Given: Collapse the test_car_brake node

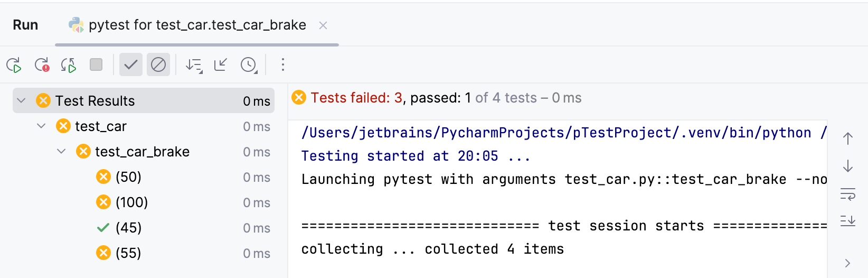Looking at the screenshot, I should coord(61,151).
